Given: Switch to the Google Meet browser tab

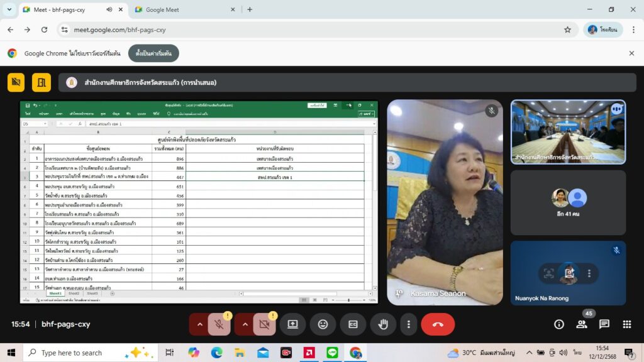Looking at the screenshot, I should coord(182,9).
